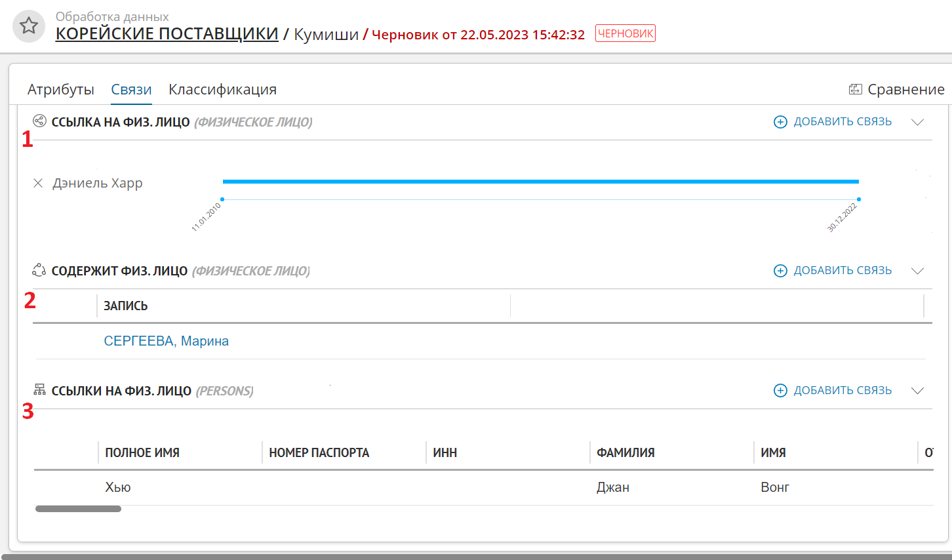Select the Связи tab
The image size is (952, 560).
pos(131,89)
